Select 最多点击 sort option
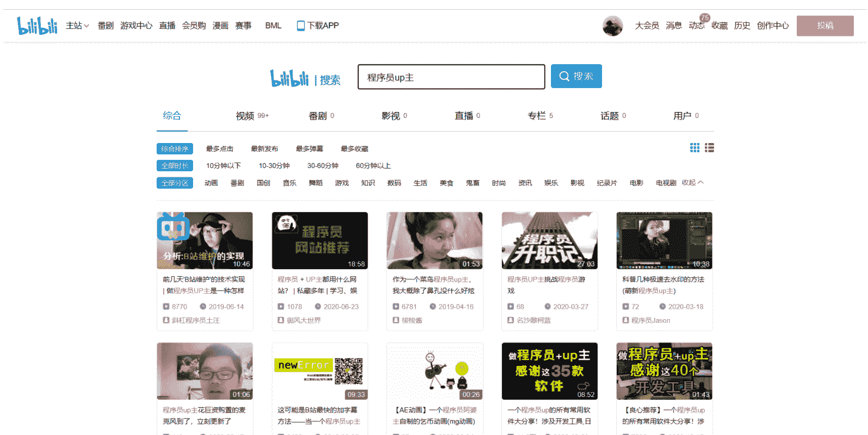 pyautogui.click(x=219, y=148)
